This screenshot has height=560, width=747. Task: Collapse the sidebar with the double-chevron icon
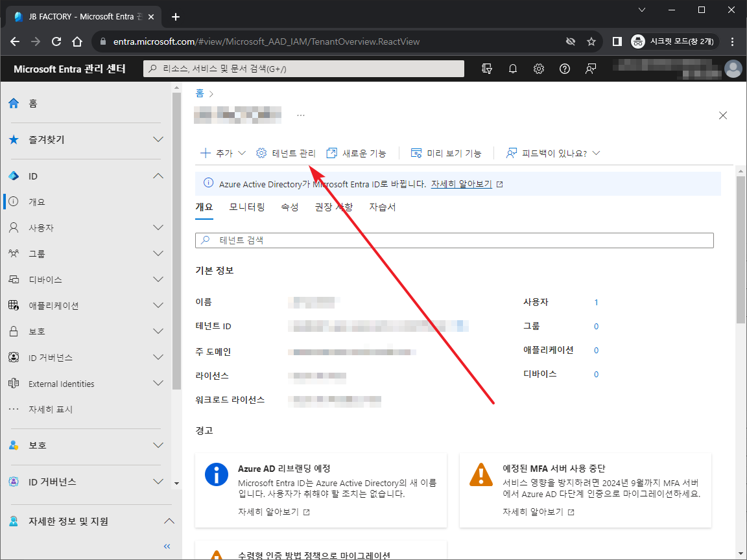point(167,546)
